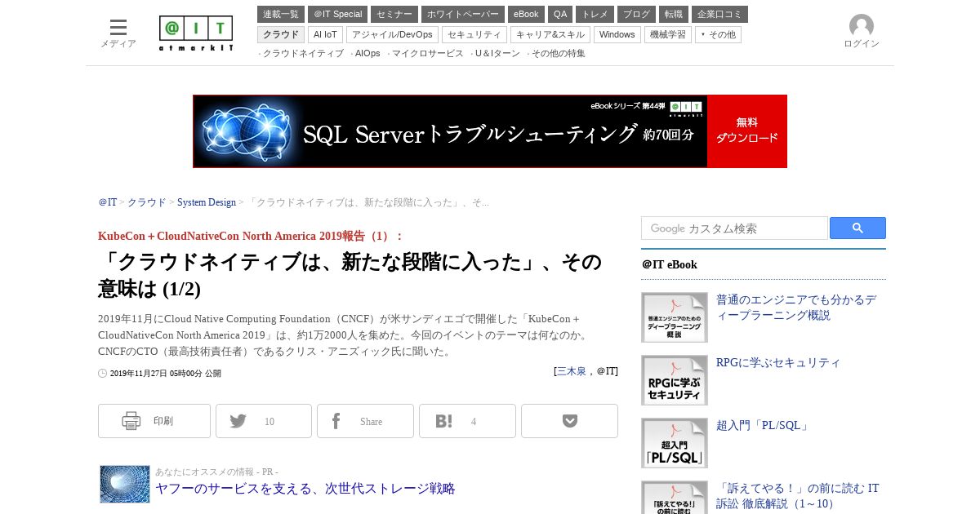Click the @IT eBook section heading
Image resolution: width=980 pixels, height=514 pixels.
click(670, 264)
